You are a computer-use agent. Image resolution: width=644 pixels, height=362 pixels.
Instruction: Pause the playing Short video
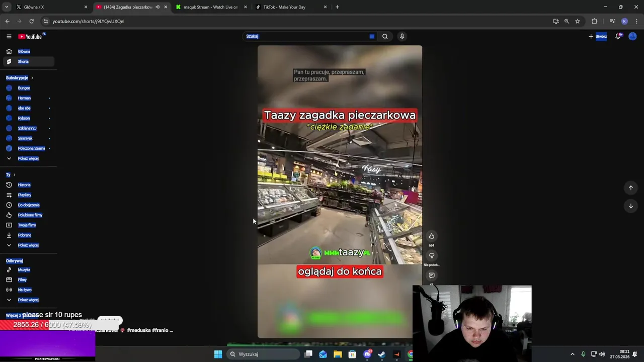tap(340, 191)
